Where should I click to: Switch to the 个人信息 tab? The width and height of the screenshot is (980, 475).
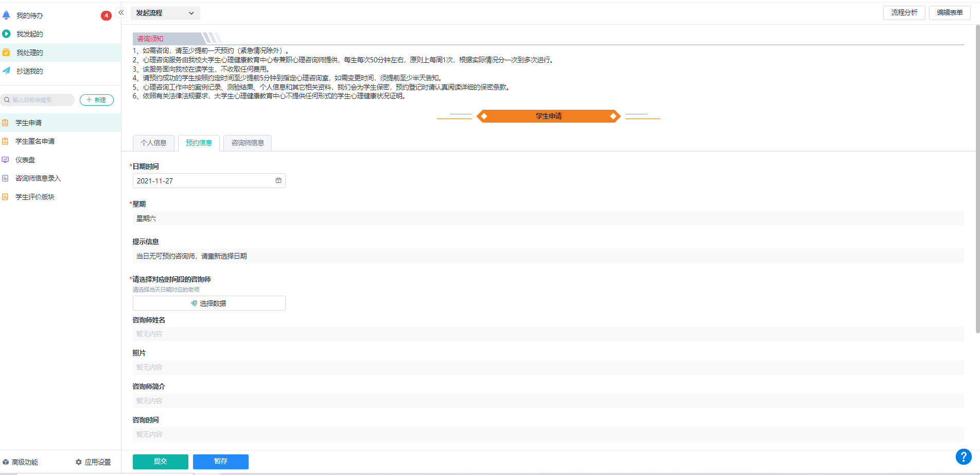tap(153, 143)
